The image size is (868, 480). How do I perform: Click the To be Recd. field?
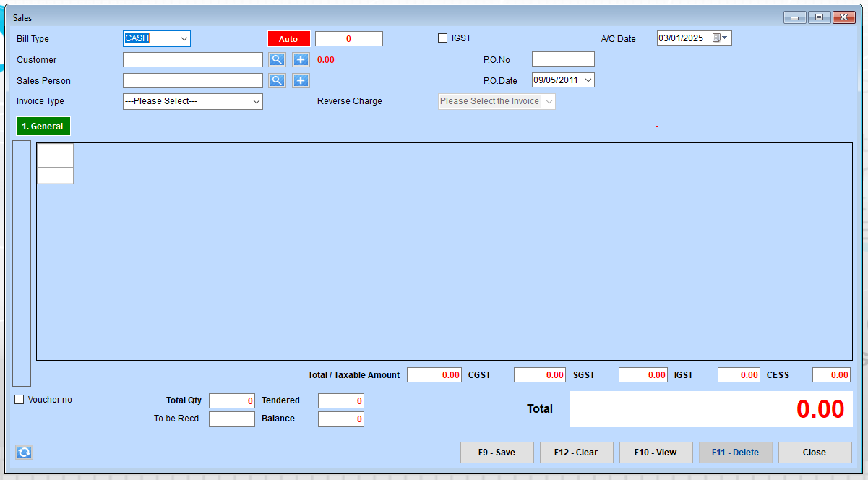click(232, 419)
